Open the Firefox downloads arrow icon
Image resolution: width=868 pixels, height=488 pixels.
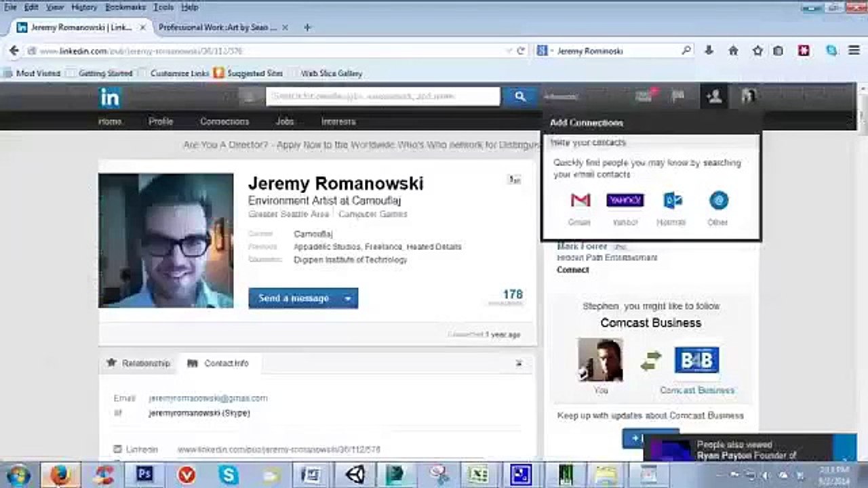click(709, 51)
